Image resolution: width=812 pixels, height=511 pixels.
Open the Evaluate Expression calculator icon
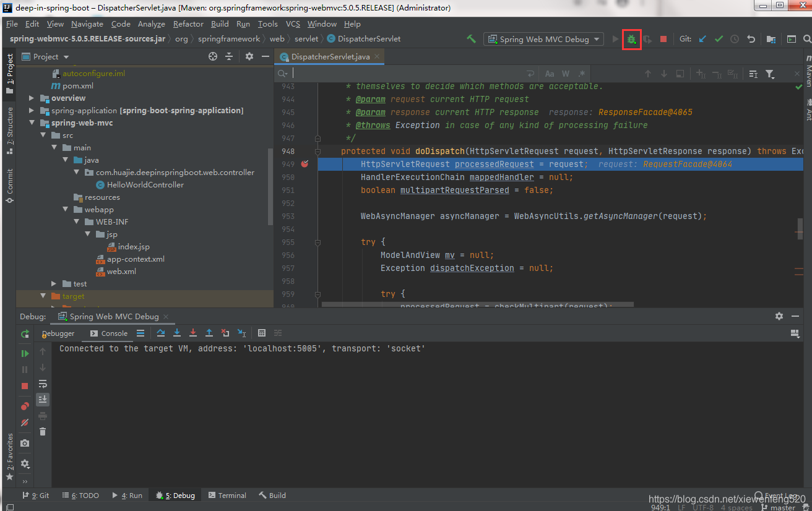tap(262, 333)
